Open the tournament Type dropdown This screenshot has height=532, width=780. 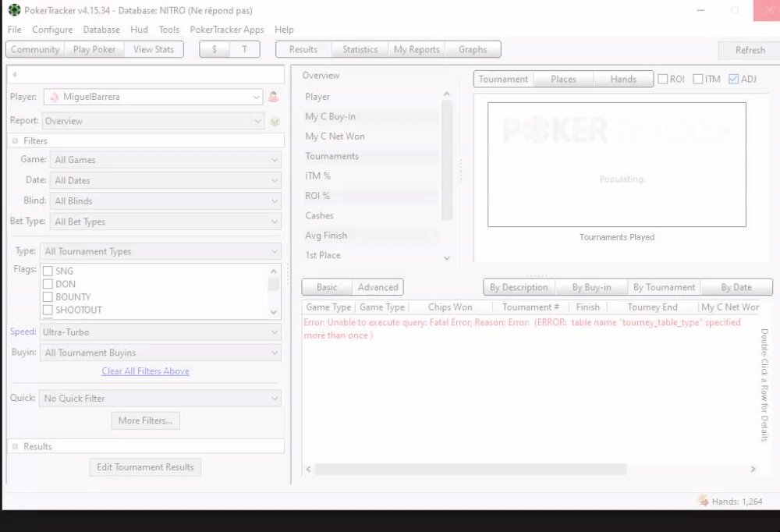click(160, 251)
